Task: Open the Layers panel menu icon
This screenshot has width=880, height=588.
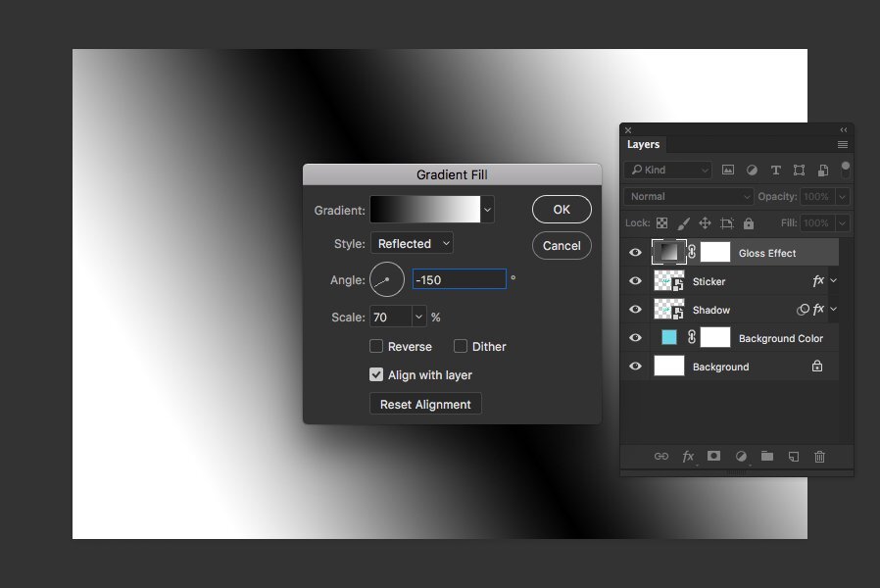Action: (843, 145)
